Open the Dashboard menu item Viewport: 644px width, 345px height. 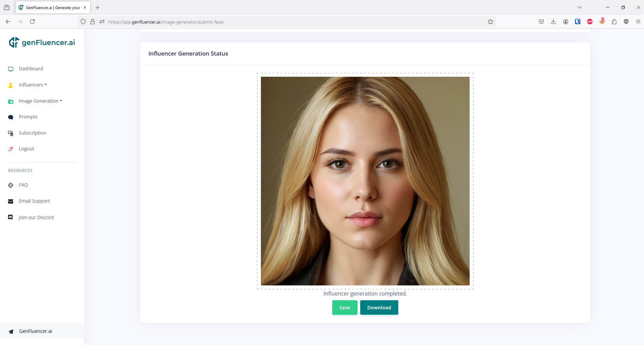pyautogui.click(x=31, y=69)
